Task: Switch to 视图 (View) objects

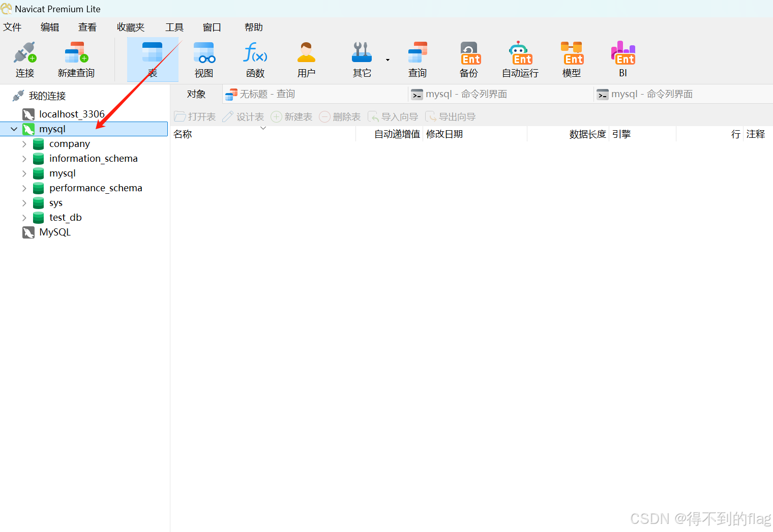Action: pos(204,60)
